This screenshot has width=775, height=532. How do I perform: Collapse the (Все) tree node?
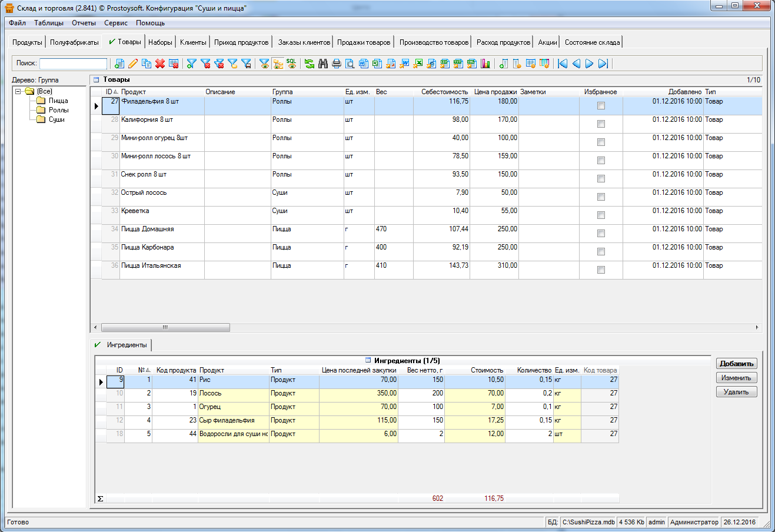tap(18, 91)
